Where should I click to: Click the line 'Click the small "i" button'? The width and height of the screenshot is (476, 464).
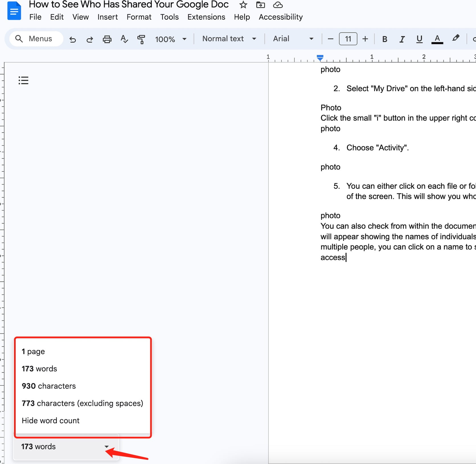tap(398, 118)
